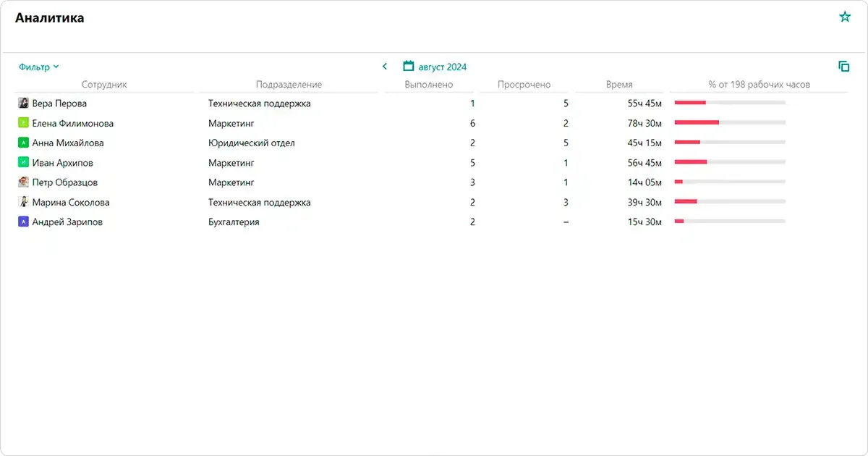Click Елена Филимонова's green avatar
Screen dimensions: 868x456
coord(23,123)
